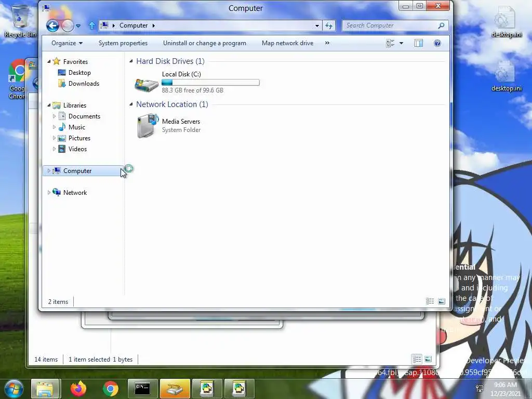Go up one level with blue Up arrow

[91, 25]
